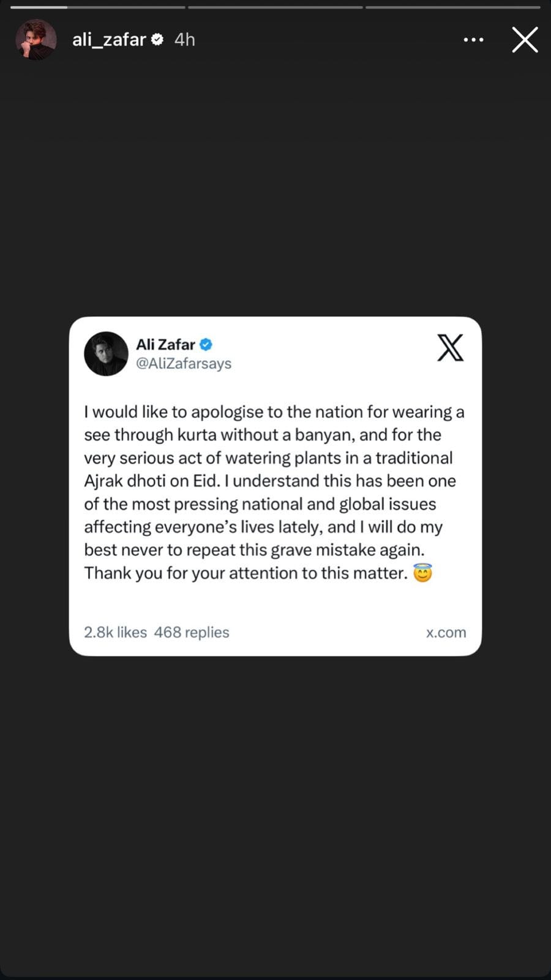Open the story options three-dot menu
Viewport: 551px width, 980px height.
coord(473,39)
